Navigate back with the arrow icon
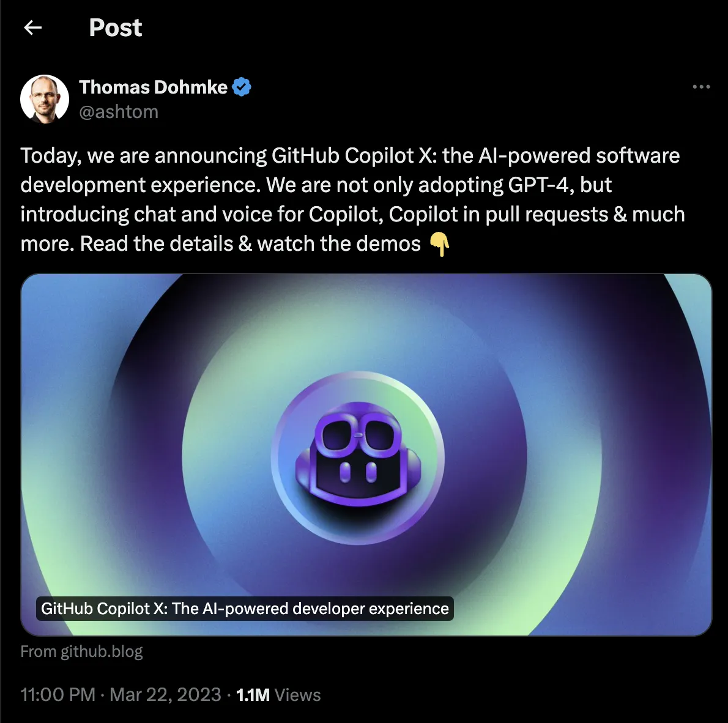728x723 pixels. pyautogui.click(x=32, y=28)
